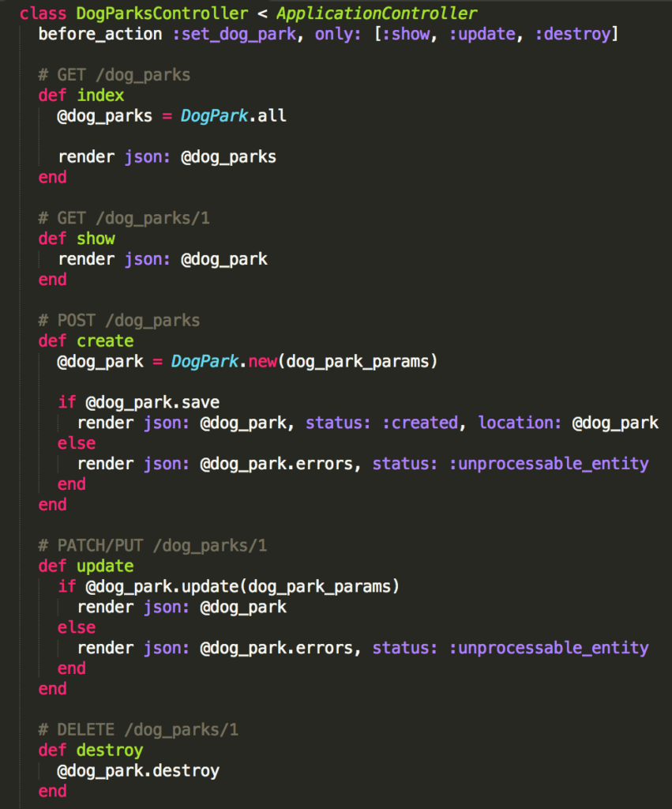Place cursor on before_action keyword

(100, 34)
